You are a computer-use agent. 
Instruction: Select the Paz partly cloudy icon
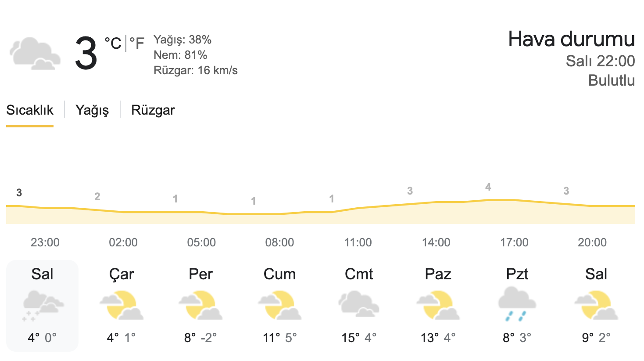pos(438,305)
